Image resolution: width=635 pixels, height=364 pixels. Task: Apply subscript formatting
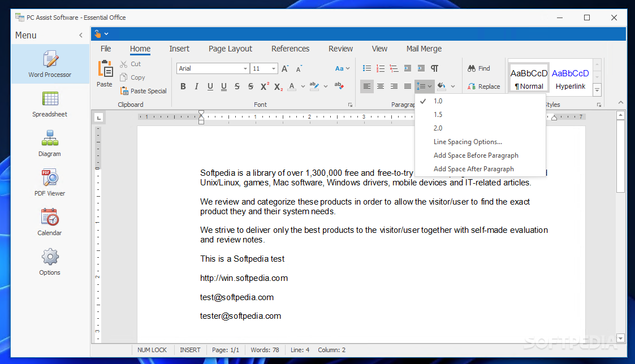click(278, 86)
